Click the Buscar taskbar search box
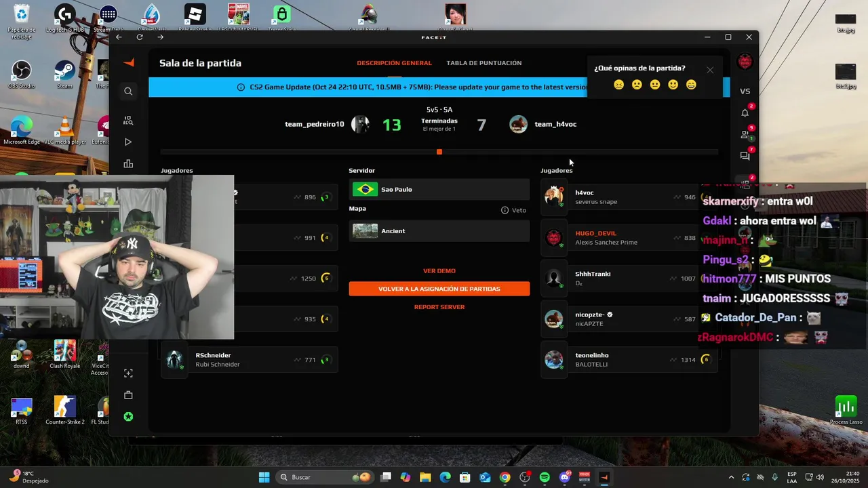The height and width of the screenshot is (488, 868). pos(326,477)
